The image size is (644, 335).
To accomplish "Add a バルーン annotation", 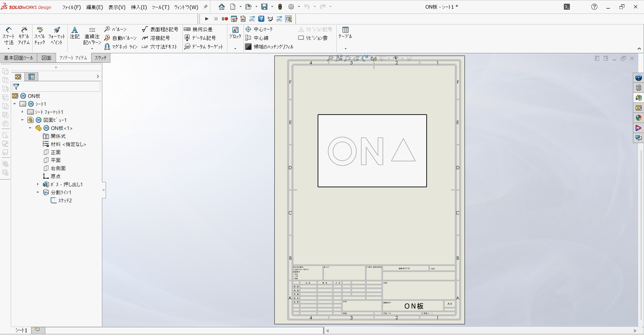I will [x=115, y=29].
